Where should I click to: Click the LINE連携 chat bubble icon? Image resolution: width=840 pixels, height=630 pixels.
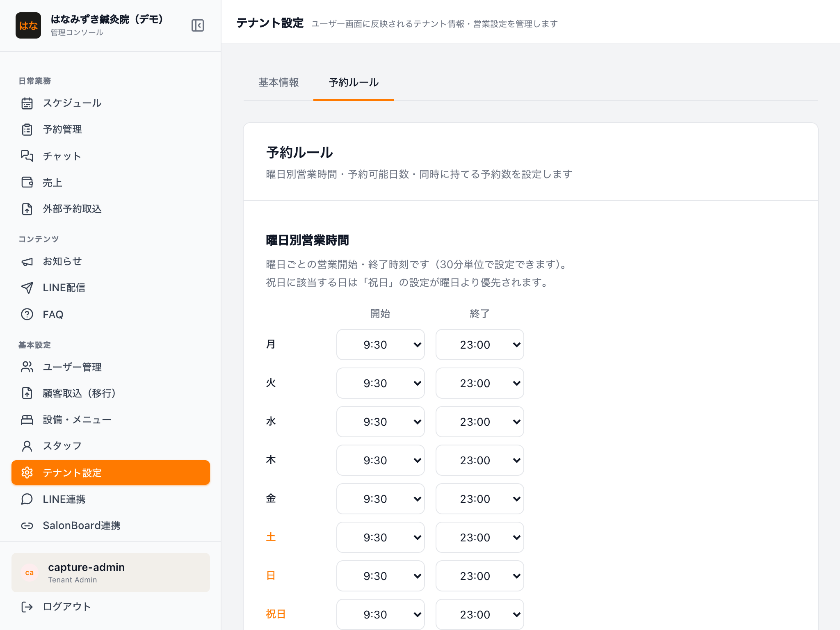(x=27, y=499)
